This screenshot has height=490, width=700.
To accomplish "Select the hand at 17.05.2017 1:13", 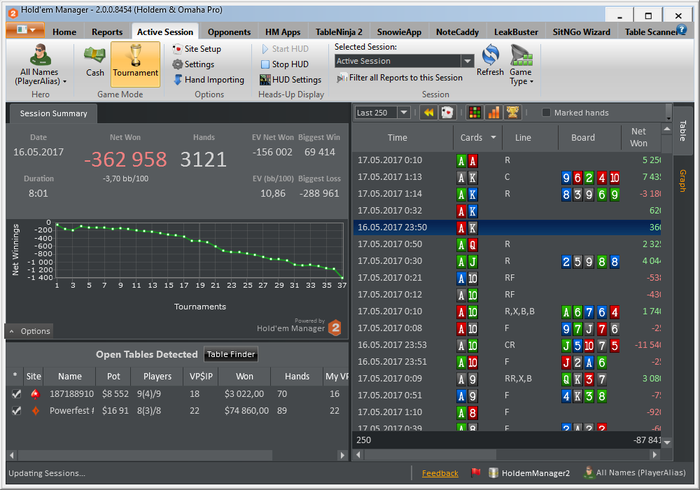I will point(507,177).
